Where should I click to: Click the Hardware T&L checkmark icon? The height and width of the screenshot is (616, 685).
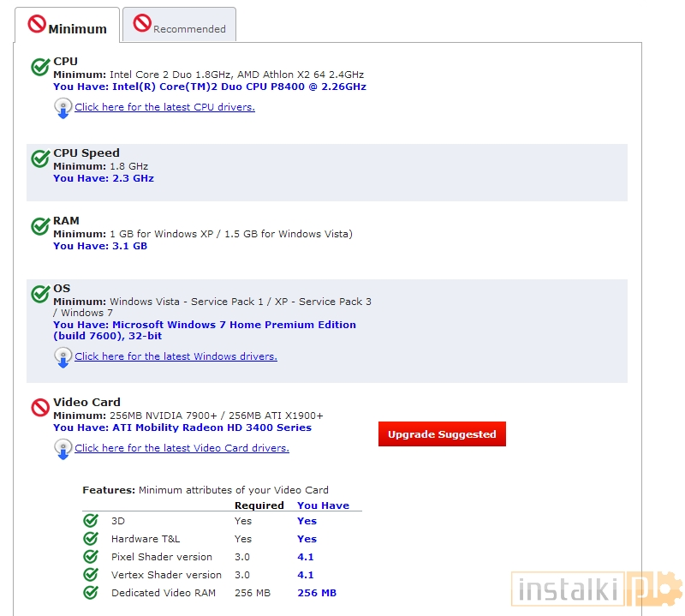pyautogui.click(x=91, y=539)
